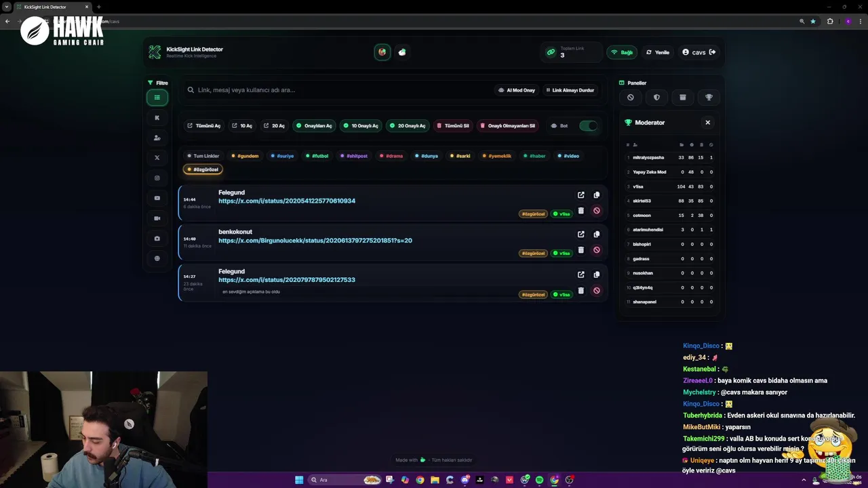Viewport: 868px width, 488px height.
Task: Click Onaylıları Aç button
Action: (314, 126)
